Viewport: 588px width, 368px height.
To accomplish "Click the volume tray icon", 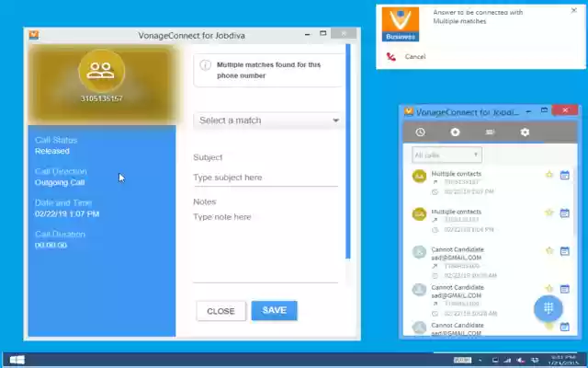I will [x=521, y=360].
